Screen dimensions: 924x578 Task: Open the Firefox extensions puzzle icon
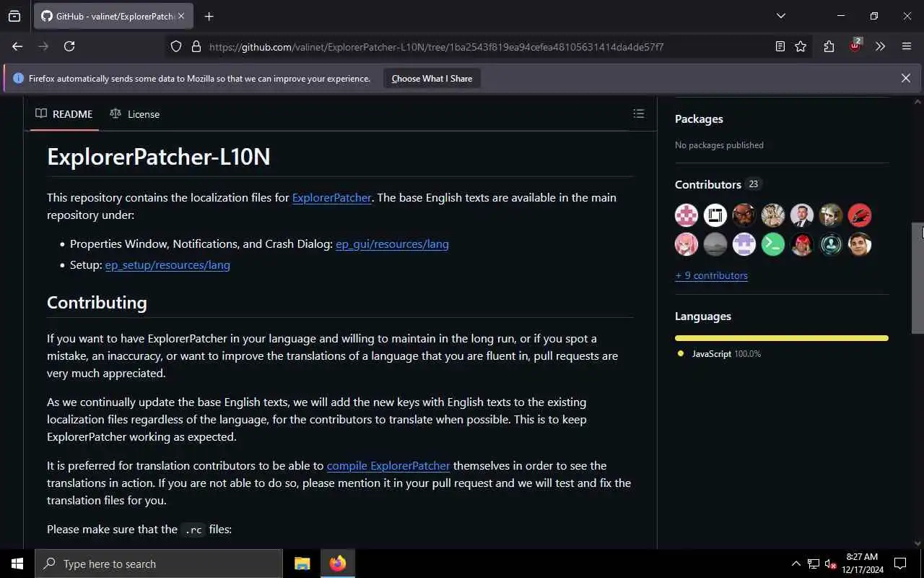(829, 46)
